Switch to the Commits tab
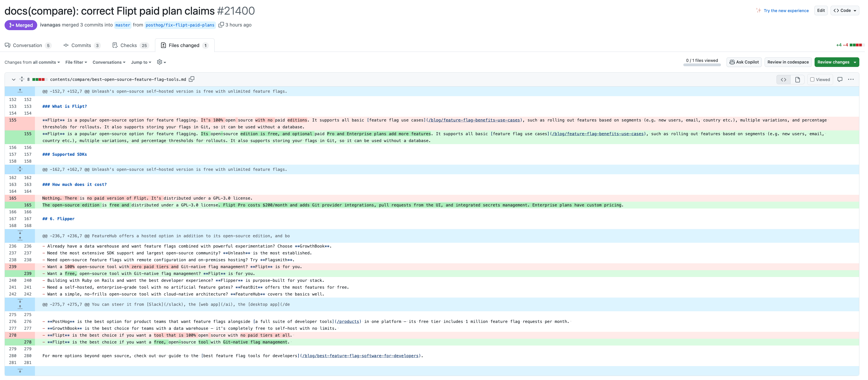The width and height of the screenshot is (868, 380). 82,45
